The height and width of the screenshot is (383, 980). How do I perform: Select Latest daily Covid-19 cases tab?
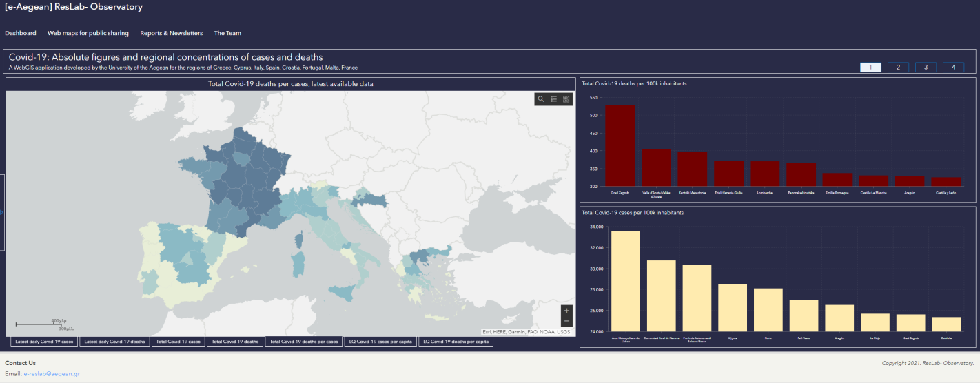(x=44, y=342)
